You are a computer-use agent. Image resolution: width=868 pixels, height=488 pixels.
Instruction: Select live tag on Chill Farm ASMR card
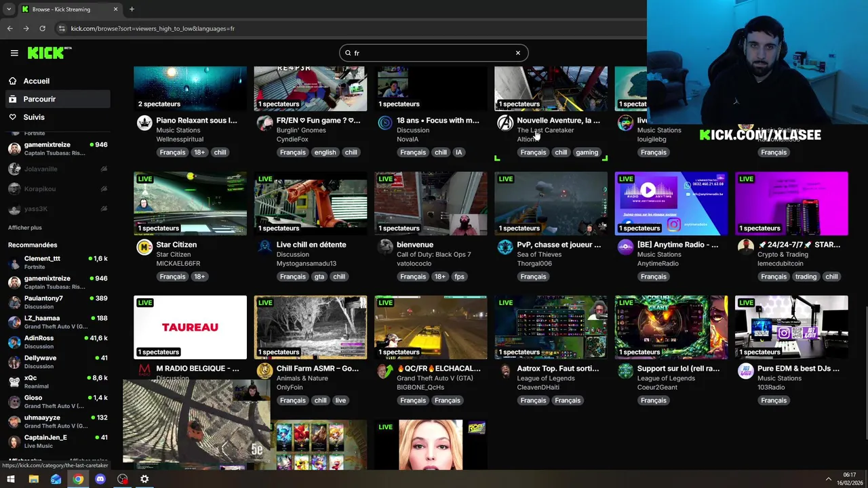340,401
